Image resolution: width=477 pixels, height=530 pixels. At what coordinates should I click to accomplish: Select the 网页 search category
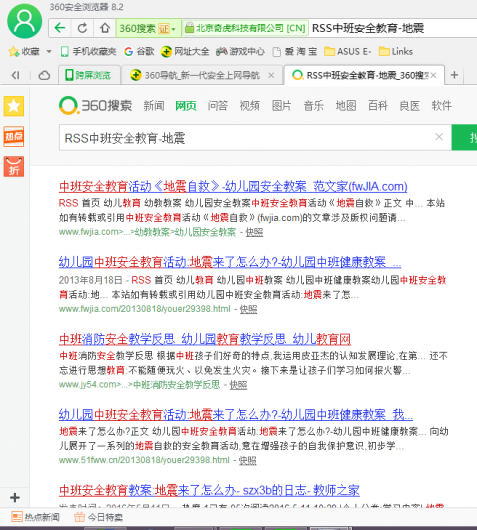click(186, 105)
